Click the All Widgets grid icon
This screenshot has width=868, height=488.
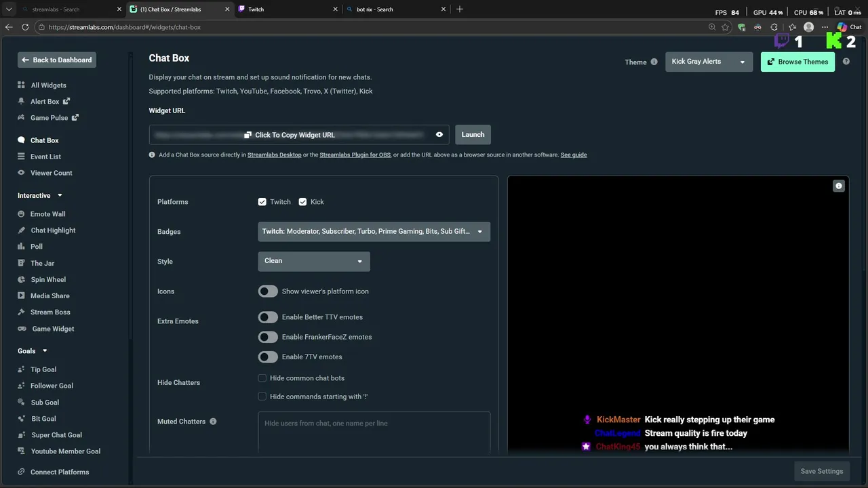(21, 85)
